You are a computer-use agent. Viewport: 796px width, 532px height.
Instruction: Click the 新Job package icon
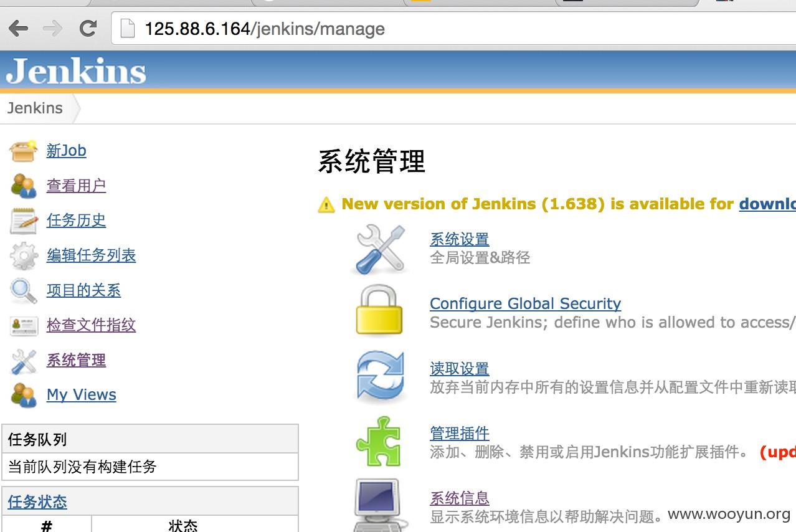pyautogui.click(x=24, y=151)
